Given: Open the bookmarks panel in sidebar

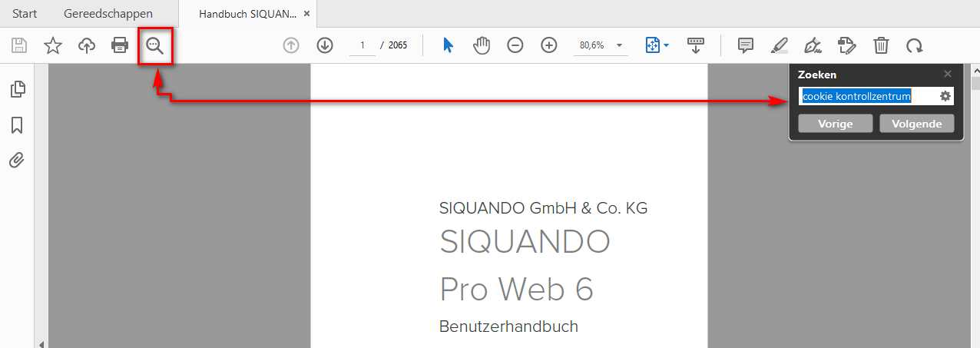Looking at the screenshot, I should click(17, 125).
